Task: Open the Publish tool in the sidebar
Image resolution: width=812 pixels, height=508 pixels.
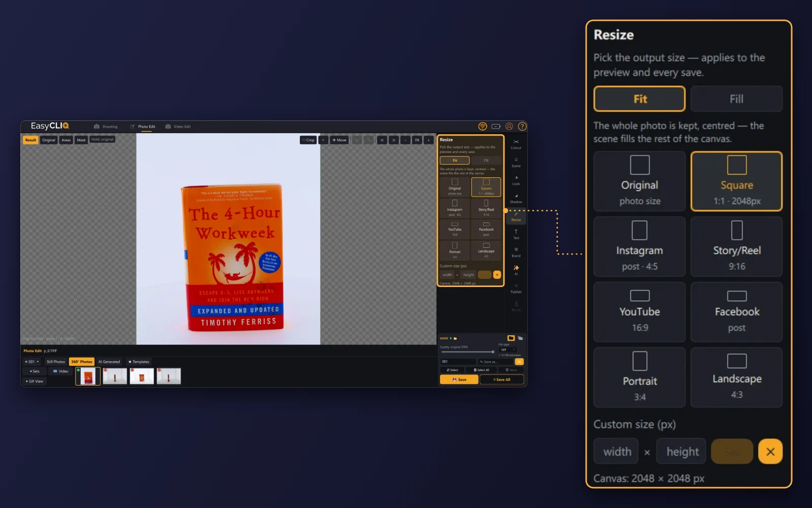Action: tap(516, 289)
